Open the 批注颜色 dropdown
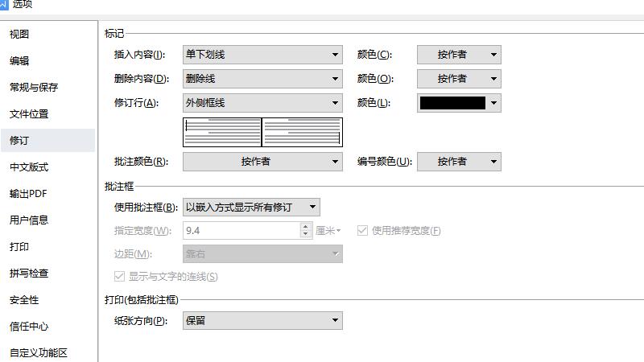 (x=262, y=162)
